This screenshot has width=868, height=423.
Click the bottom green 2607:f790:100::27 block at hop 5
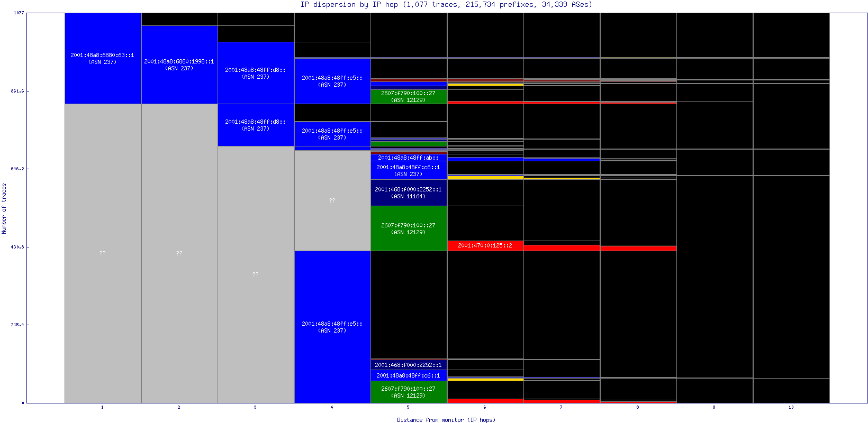click(x=409, y=392)
